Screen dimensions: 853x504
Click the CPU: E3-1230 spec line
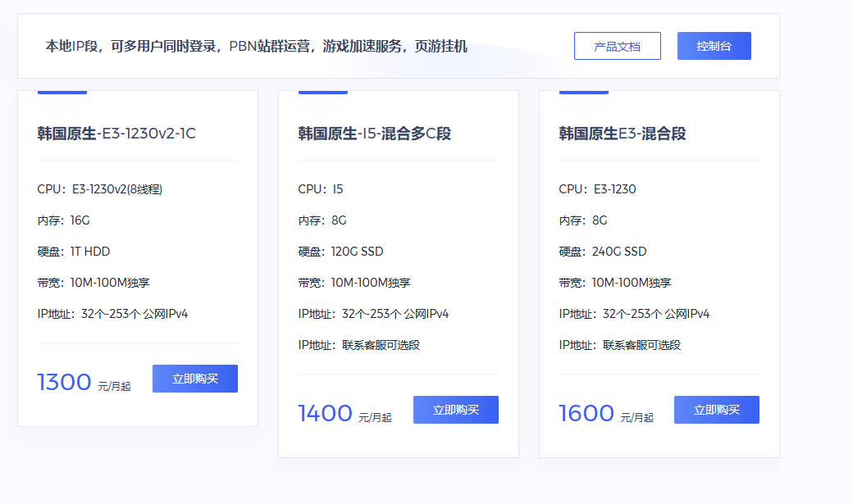click(597, 189)
